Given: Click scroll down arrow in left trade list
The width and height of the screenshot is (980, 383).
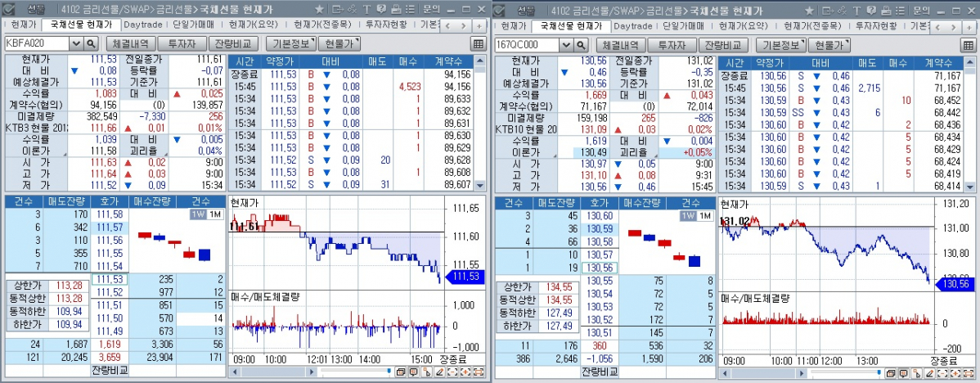Looking at the screenshot, I should click(x=479, y=186).
